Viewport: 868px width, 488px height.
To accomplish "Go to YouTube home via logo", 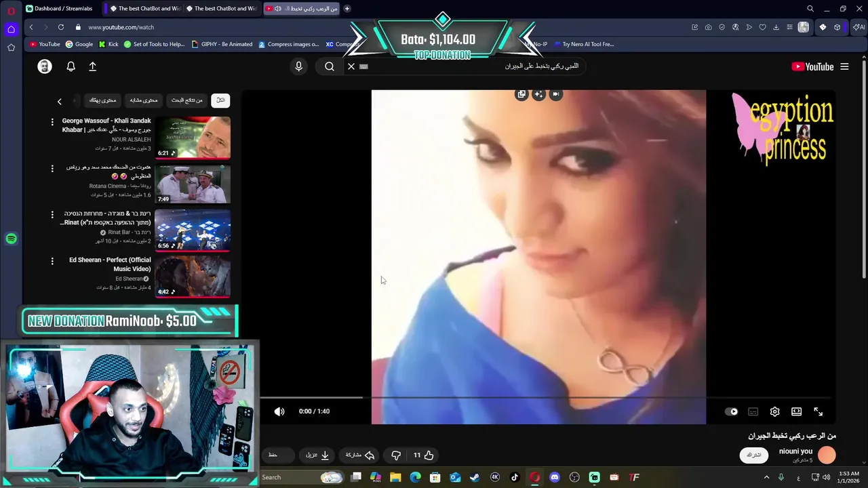I will pos(812,66).
